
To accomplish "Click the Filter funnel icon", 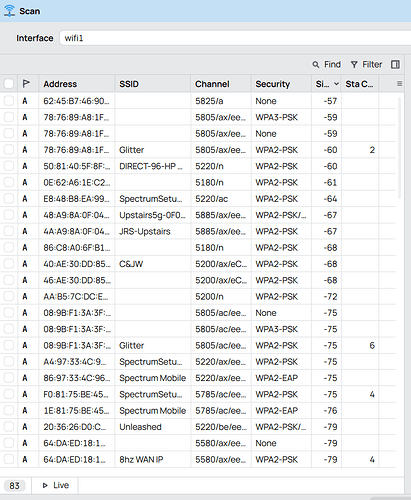I will (354, 64).
